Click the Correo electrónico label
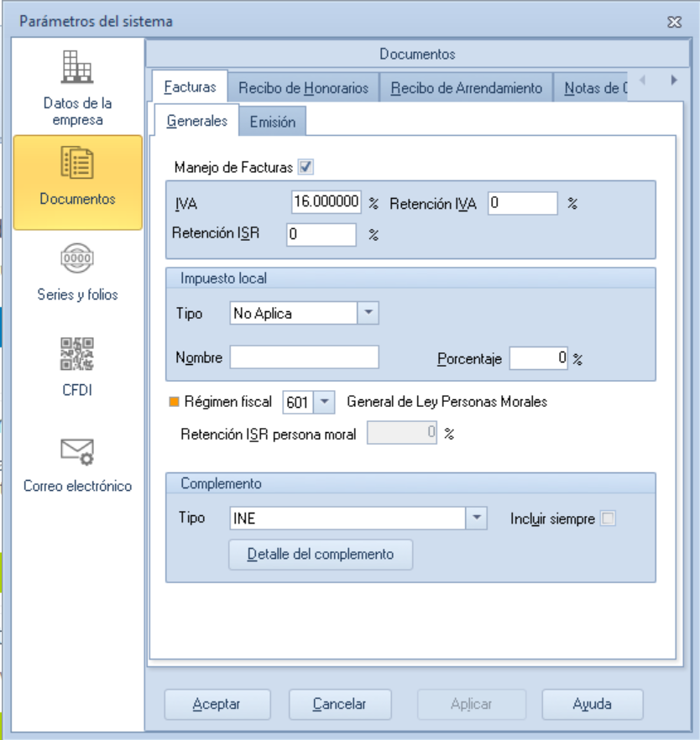The height and width of the screenshot is (740, 700). pos(77,486)
